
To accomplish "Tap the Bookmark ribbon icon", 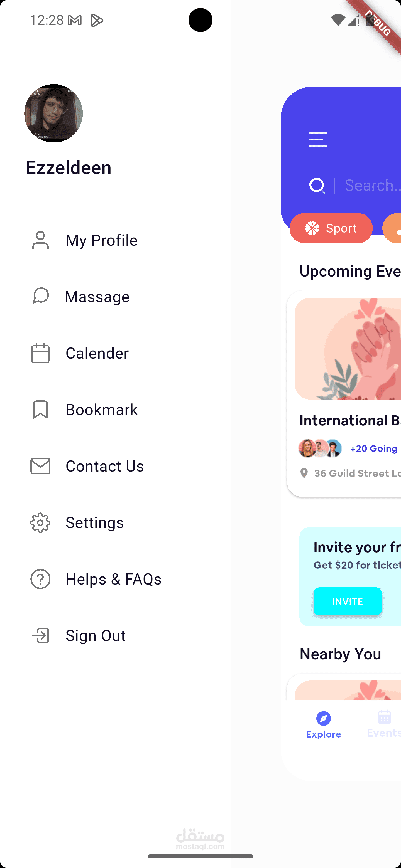I will point(40,410).
